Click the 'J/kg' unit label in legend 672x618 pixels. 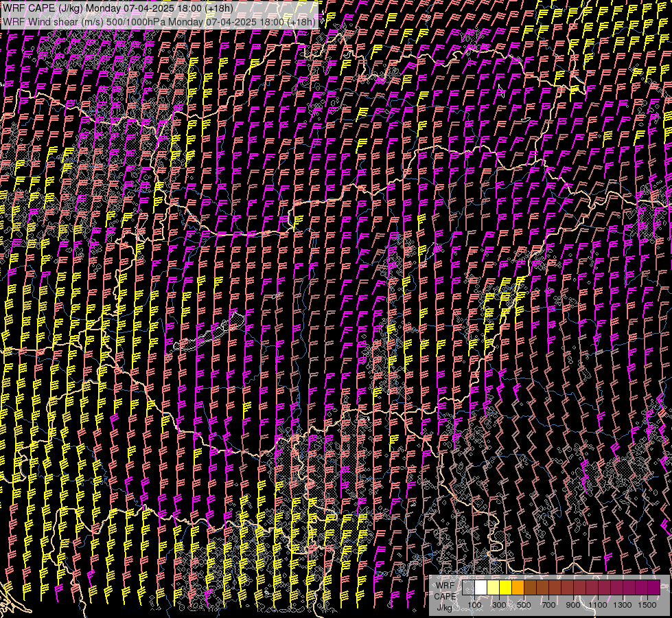[x=445, y=608]
